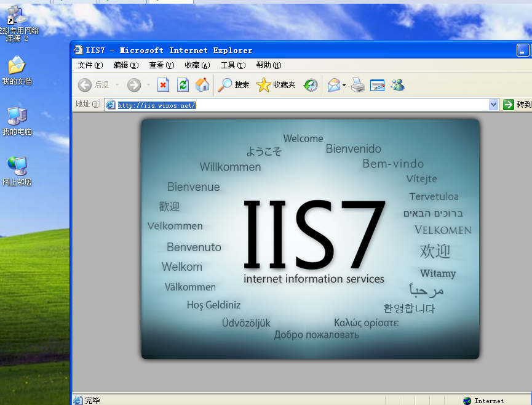This screenshot has width=532, height=405.
Task: Click the Internet zone globe in status bar
Action: [x=467, y=401]
